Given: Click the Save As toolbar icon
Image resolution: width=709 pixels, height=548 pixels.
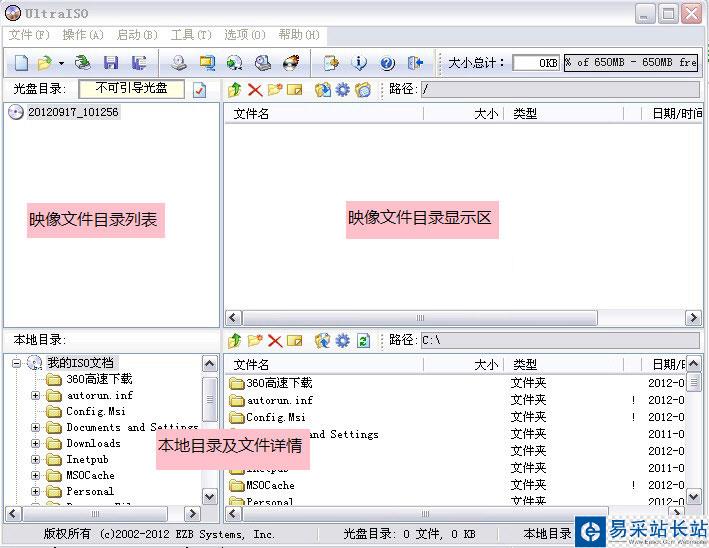Looking at the screenshot, I should (x=139, y=63).
